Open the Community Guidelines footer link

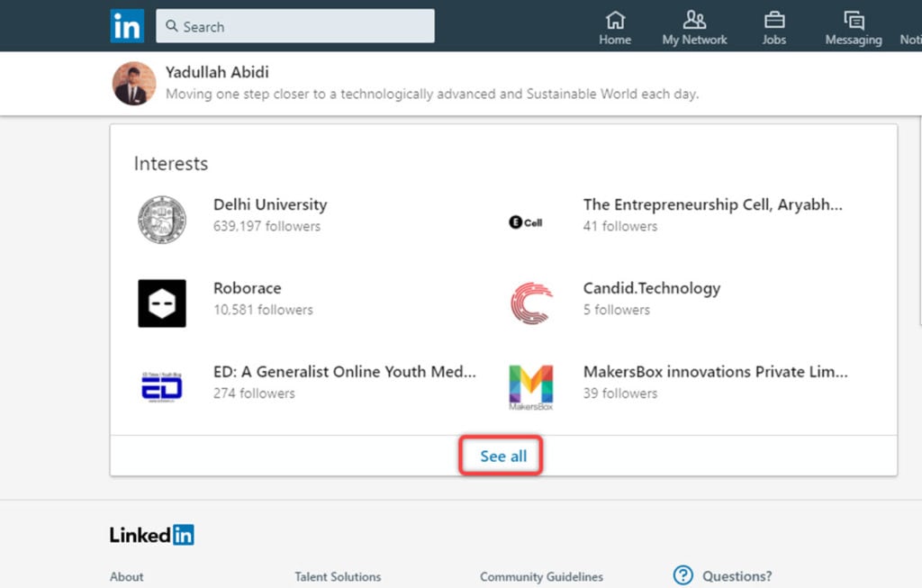tap(541, 577)
